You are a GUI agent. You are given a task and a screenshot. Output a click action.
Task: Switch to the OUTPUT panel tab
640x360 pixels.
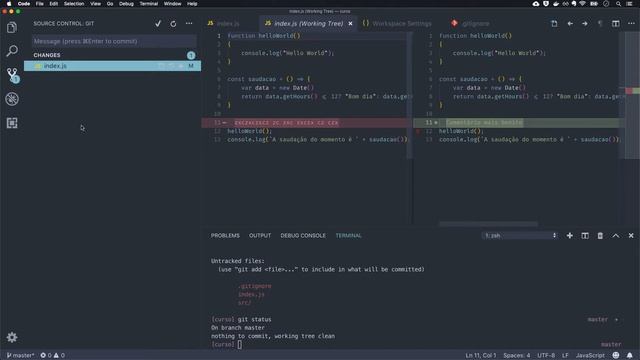tap(260, 236)
